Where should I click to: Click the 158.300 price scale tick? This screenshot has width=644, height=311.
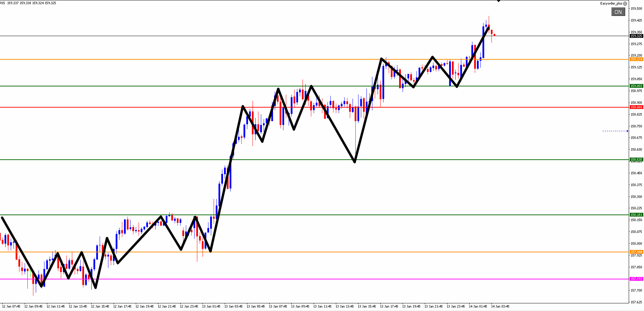636,197
